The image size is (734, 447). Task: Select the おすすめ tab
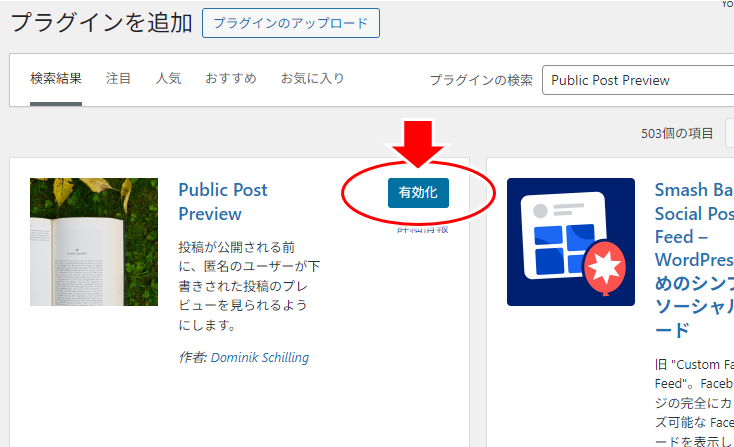[231, 78]
